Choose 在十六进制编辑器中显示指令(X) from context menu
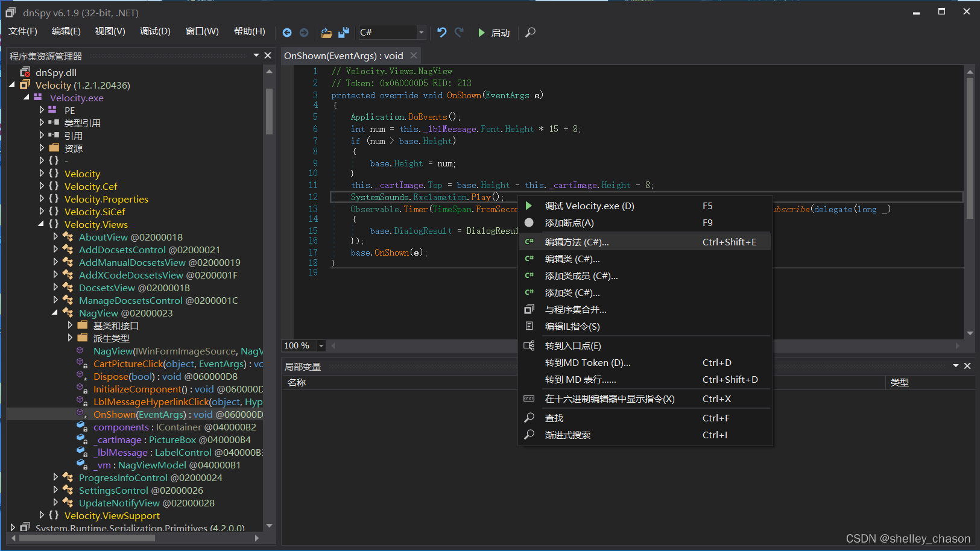Viewport: 980px width, 551px height. click(645, 398)
